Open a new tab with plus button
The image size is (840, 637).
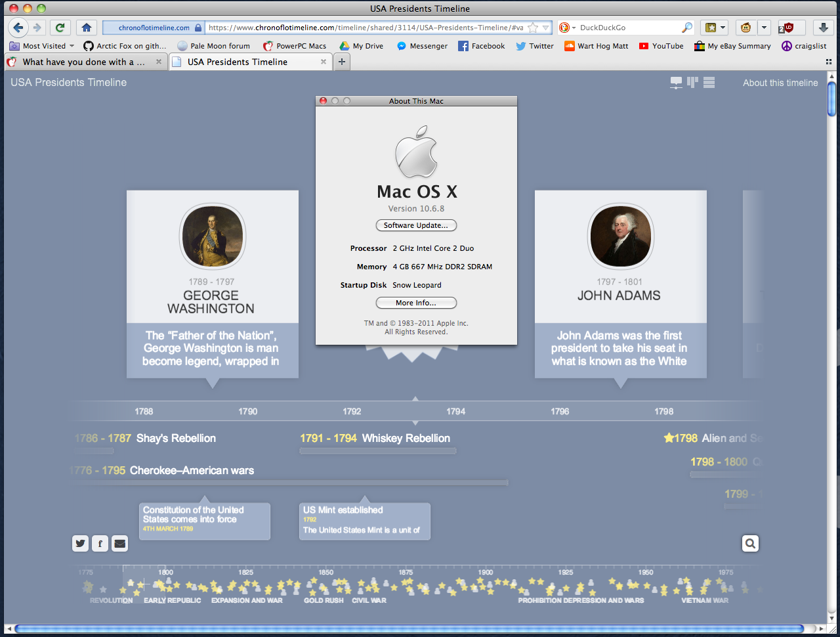click(342, 62)
